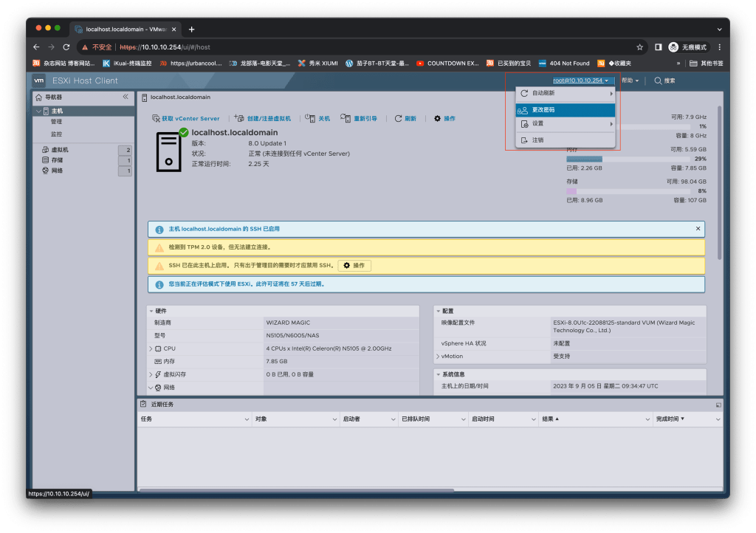This screenshot has width=756, height=533.
Task: Open 自动刷新 submenu in user menu
Action: coord(543,94)
